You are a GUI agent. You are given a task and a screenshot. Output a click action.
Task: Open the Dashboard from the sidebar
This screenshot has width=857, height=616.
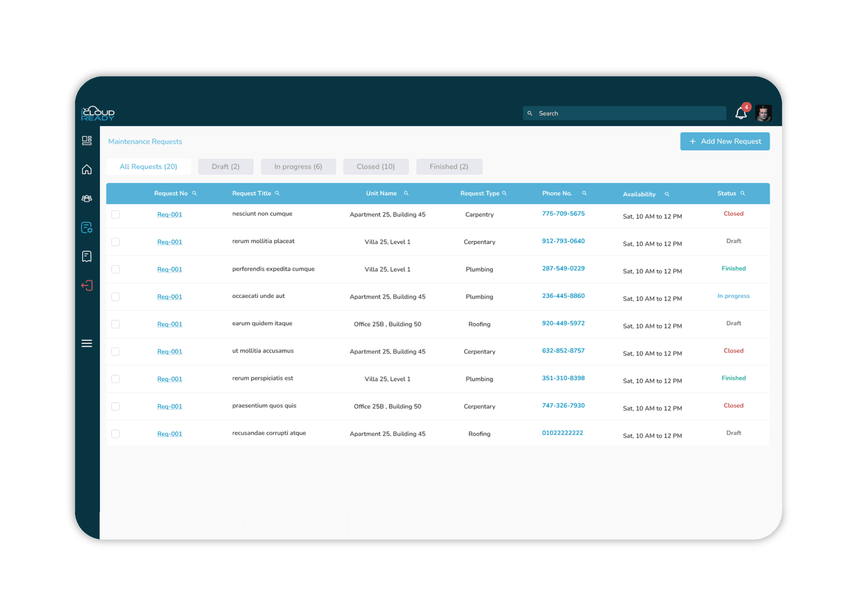[87, 140]
